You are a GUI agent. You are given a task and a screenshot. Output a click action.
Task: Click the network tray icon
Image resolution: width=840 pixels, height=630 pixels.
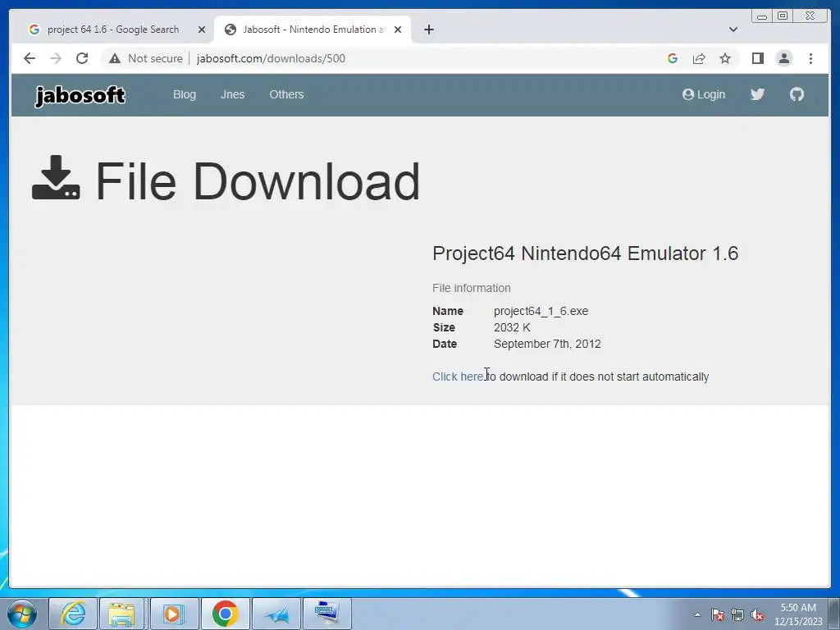click(737, 614)
